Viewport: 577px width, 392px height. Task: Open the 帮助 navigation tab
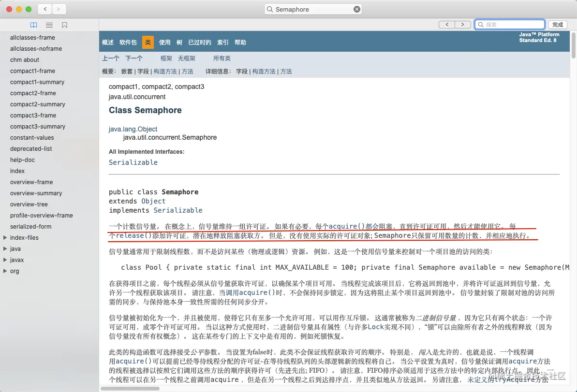(x=240, y=42)
